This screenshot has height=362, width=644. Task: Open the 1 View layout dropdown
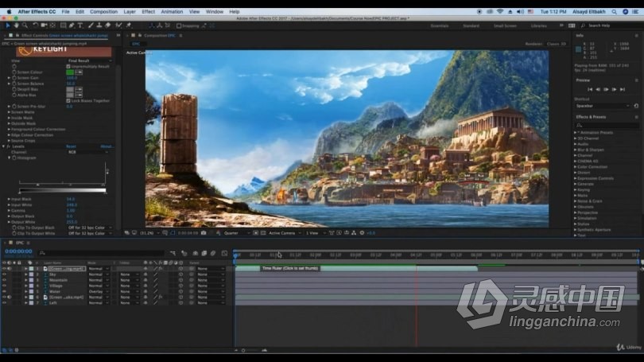point(316,233)
